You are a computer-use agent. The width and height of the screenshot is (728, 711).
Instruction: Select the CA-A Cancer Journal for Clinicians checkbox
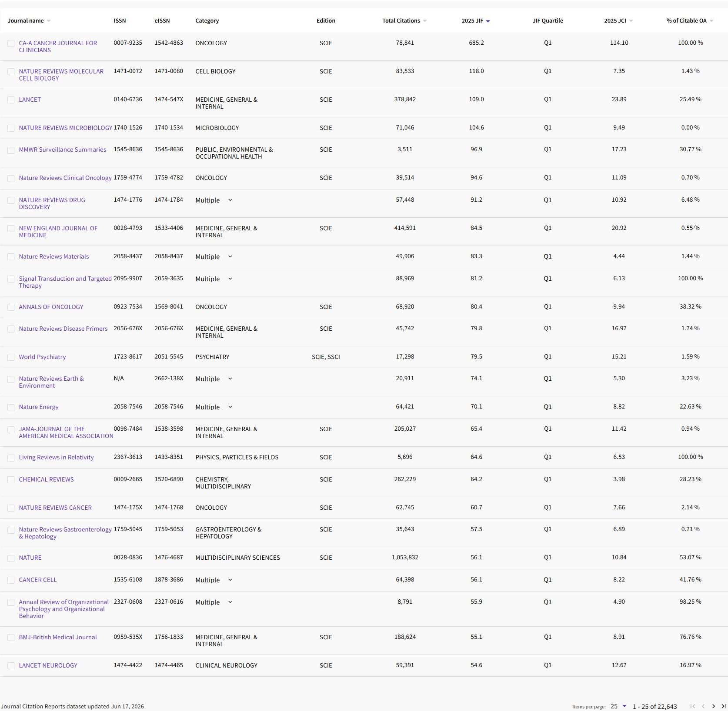click(x=11, y=43)
